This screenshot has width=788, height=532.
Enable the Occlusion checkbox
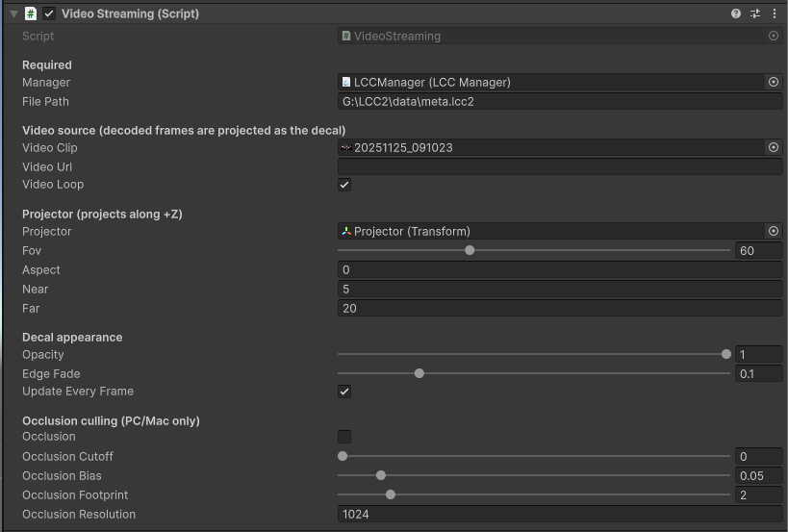(x=344, y=437)
